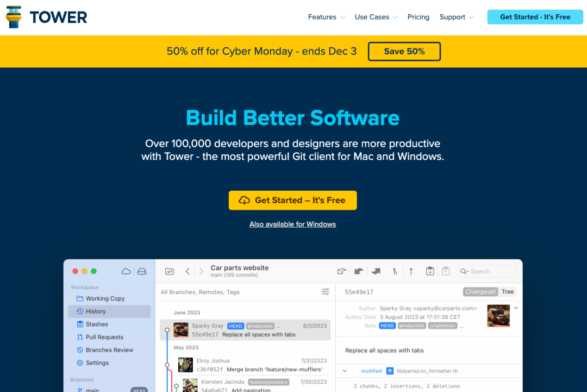Select the Sparky Gray 55e49e17 commit

[x=245, y=330]
